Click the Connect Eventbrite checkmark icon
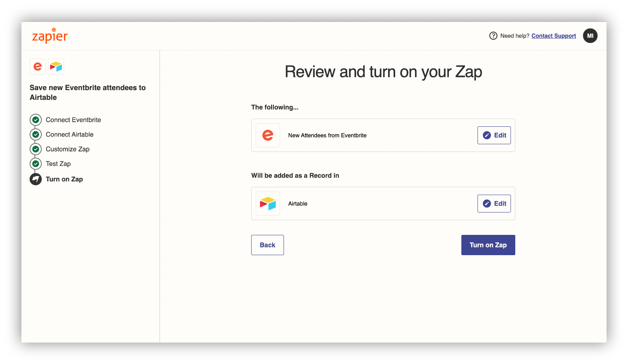 pos(35,120)
